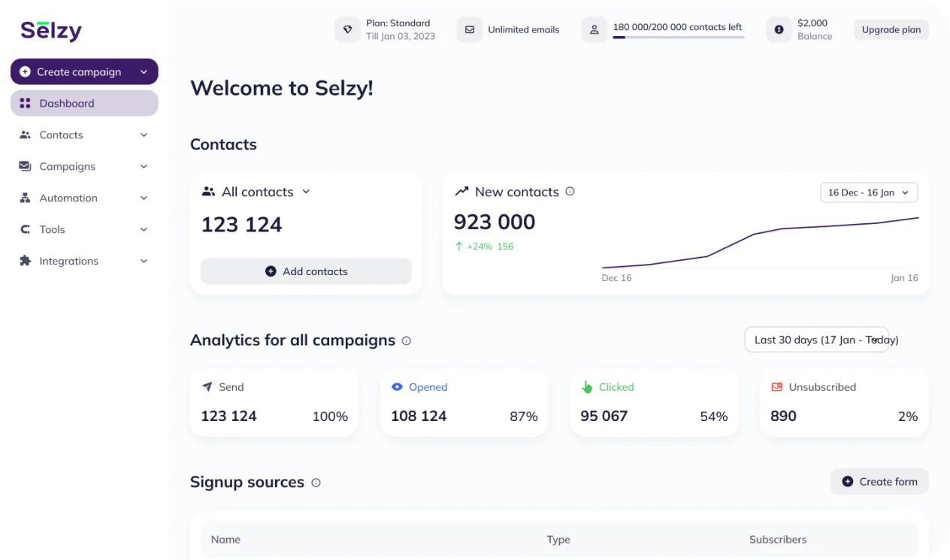950x560 pixels.
Task: Click the dollar balance icon
Action: point(779,30)
